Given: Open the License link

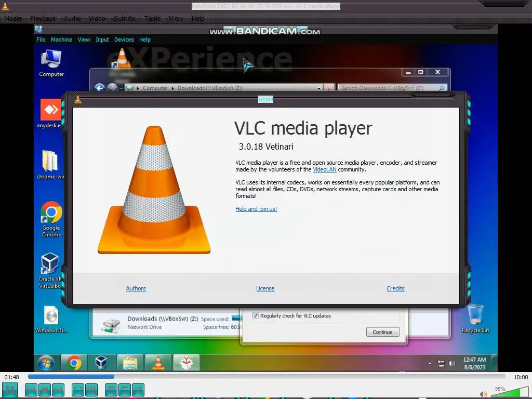Looking at the screenshot, I should [265, 288].
